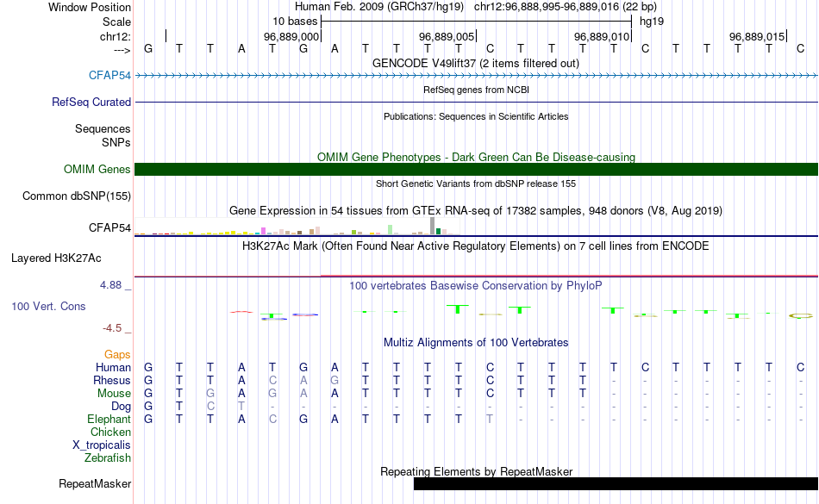The height and width of the screenshot is (504, 819).
Task: Open the RepeatMasker track label
Action: (x=95, y=483)
